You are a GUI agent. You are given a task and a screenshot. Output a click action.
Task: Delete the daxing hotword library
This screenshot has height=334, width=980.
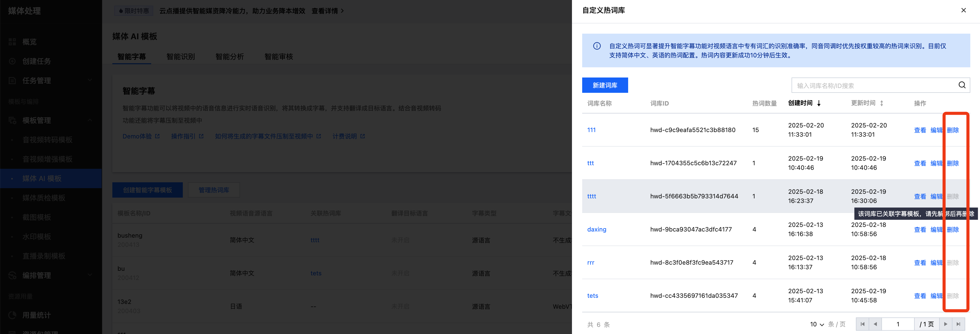[953, 229]
